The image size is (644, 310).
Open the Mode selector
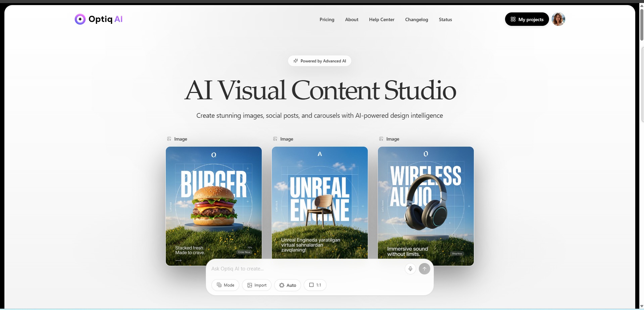pos(226,285)
